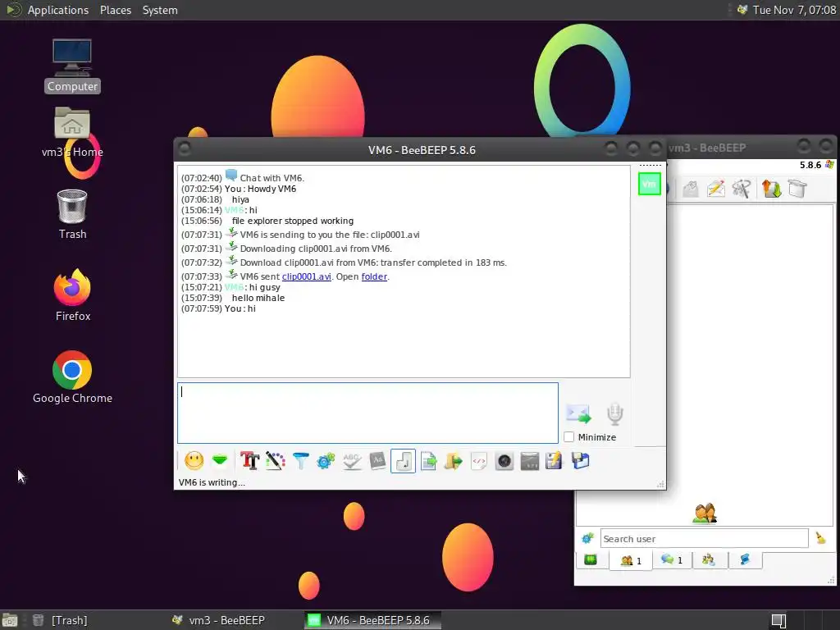Toggle ABC spell checking icon
The height and width of the screenshot is (630, 840).
coord(351,461)
